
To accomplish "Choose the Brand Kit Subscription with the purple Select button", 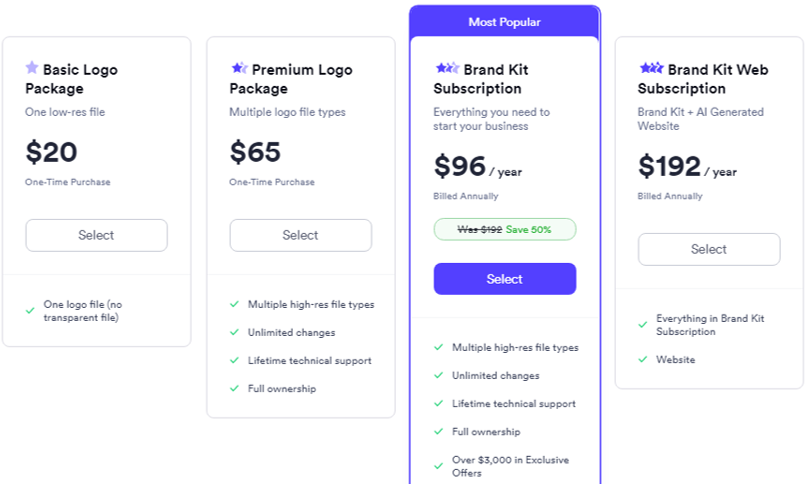I will [505, 279].
